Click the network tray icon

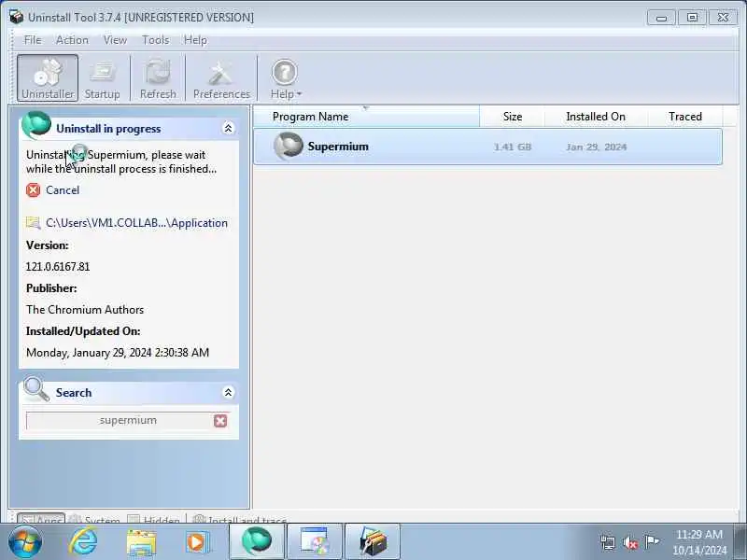point(608,542)
